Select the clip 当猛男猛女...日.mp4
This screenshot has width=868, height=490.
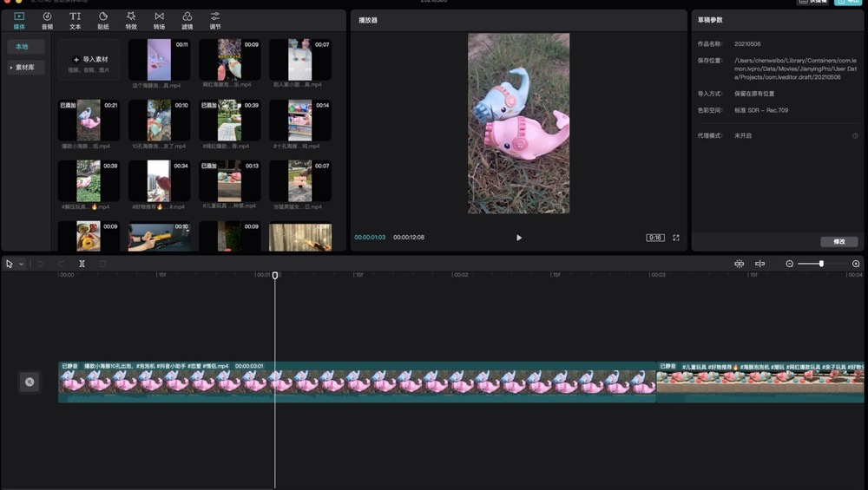[299, 181]
